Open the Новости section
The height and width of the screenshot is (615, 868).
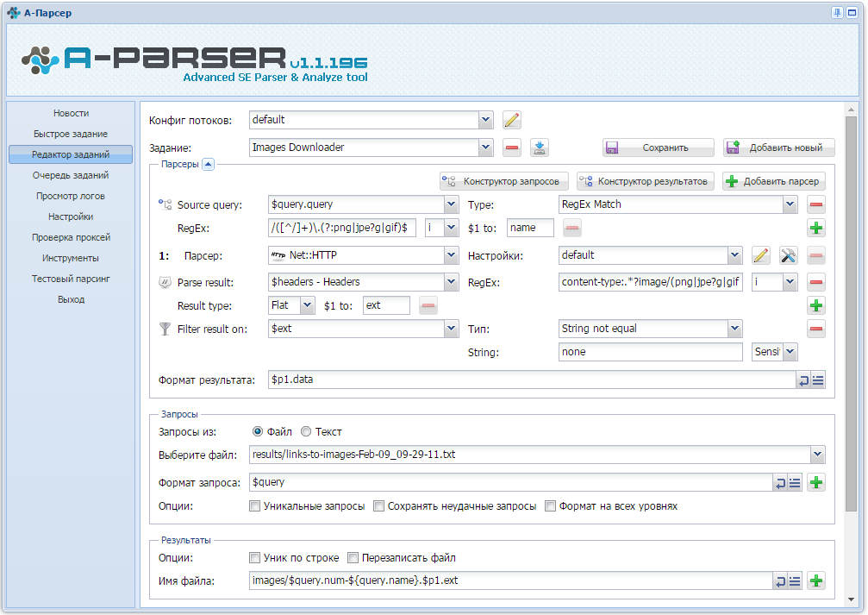point(71,113)
